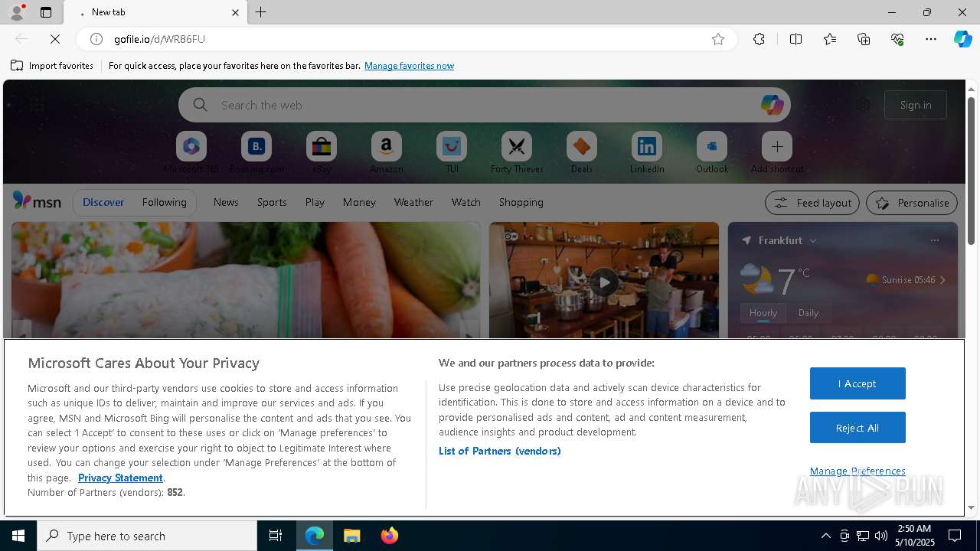The height and width of the screenshot is (551, 980).
Task: Play the kitchen video
Action: (x=604, y=282)
